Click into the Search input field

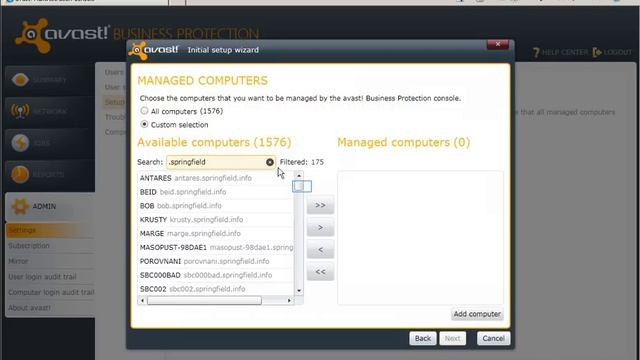click(x=216, y=162)
